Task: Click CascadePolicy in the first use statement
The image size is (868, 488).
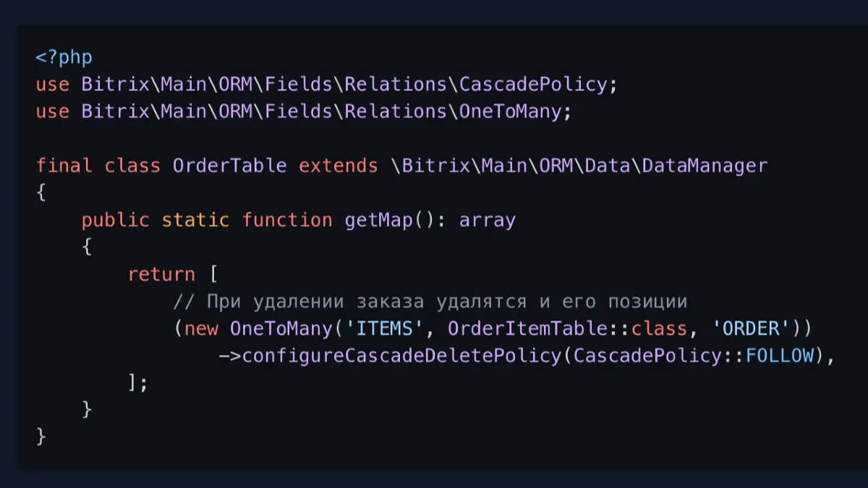Action: click(x=533, y=85)
